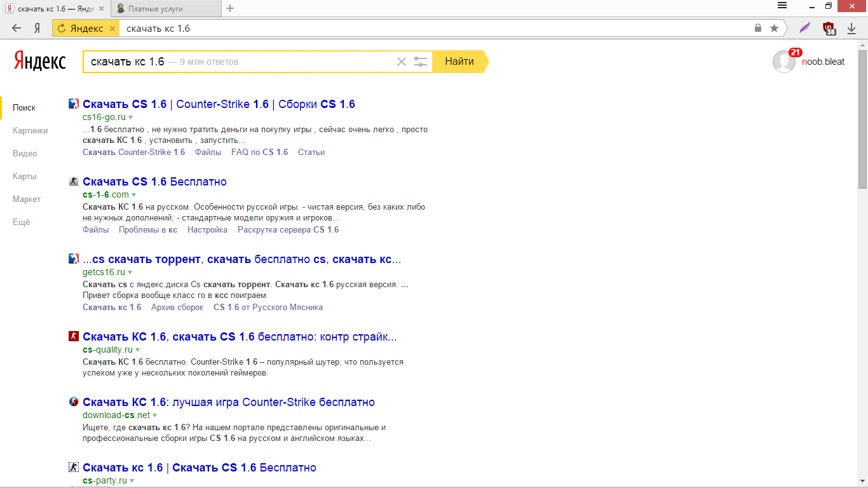Viewport: 868px width, 488px height.
Task: Open result 'Скачать CS 1.6 | Counter-Strike 1.6 | Сборки'
Action: (219, 104)
